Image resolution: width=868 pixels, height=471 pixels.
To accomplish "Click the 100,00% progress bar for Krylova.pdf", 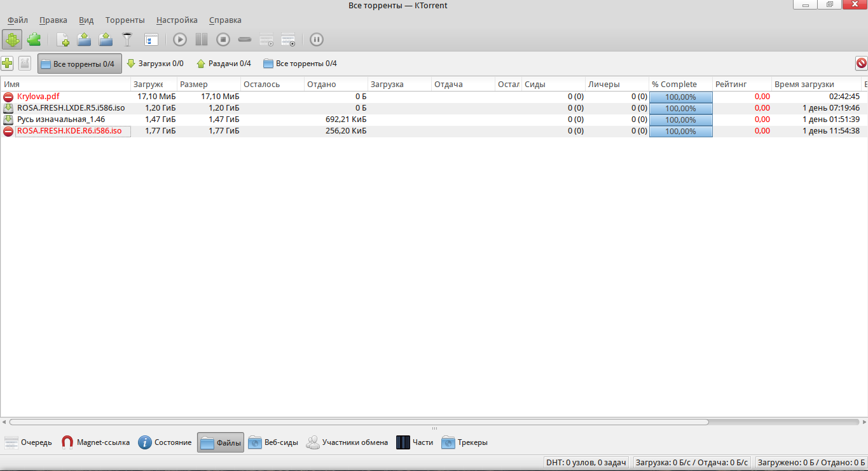I will [x=681, y=97].
